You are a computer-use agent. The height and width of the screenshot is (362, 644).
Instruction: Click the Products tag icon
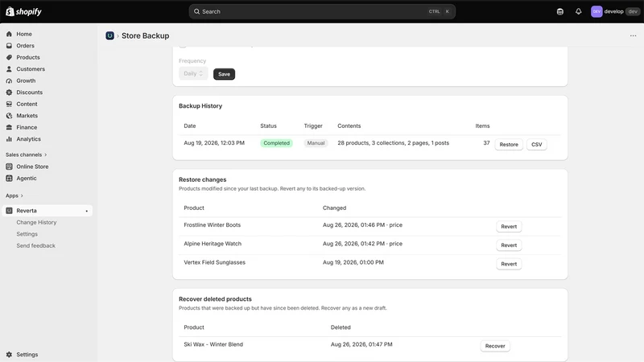[x=9, y=57]
